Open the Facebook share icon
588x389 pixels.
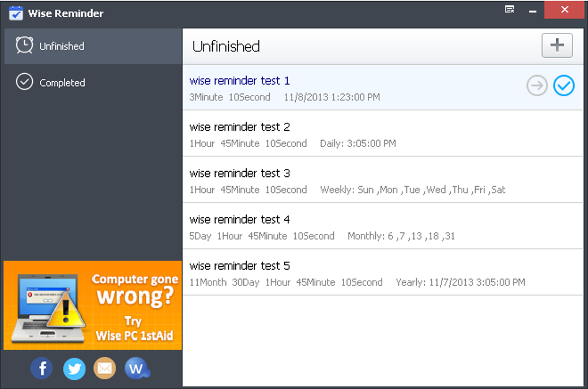tap(42, 368)
